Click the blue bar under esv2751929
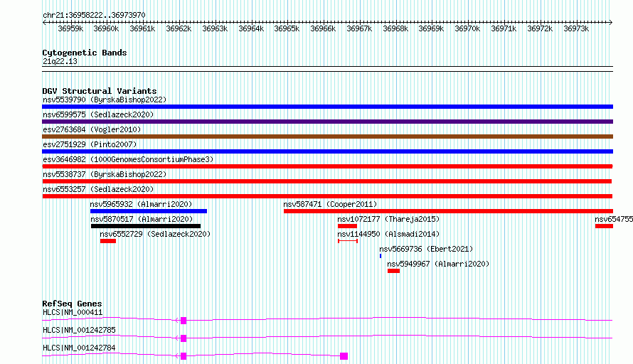The image size is (633, 364). 327,151
